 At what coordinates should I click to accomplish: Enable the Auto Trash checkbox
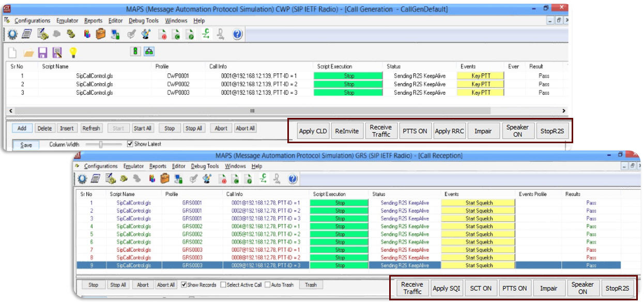267,285
